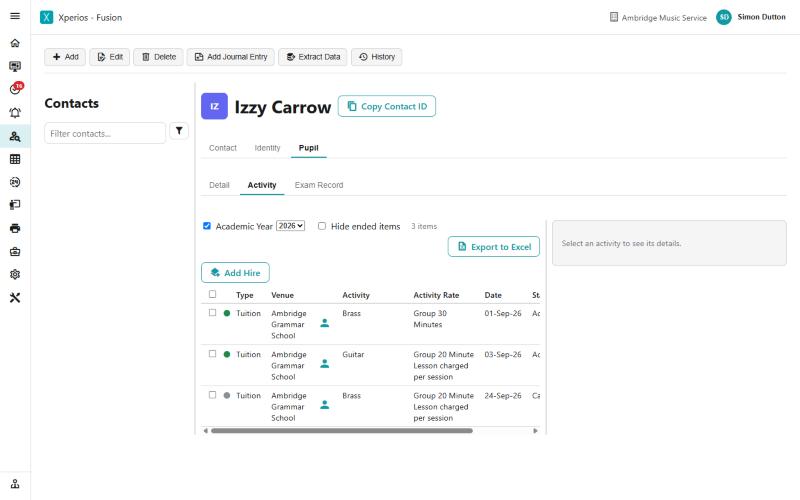Open the notifications bell in sidebar

pyautogui.click(x=15, y=112)
